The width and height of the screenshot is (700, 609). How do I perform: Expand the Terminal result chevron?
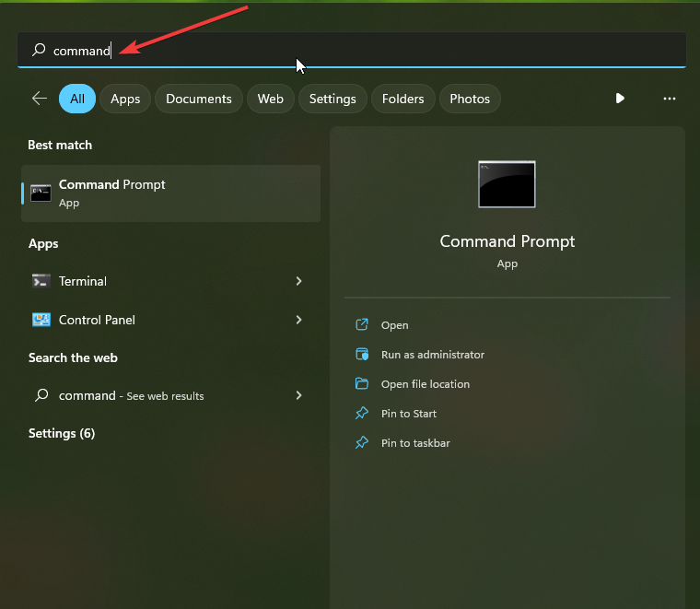(298, 281)
